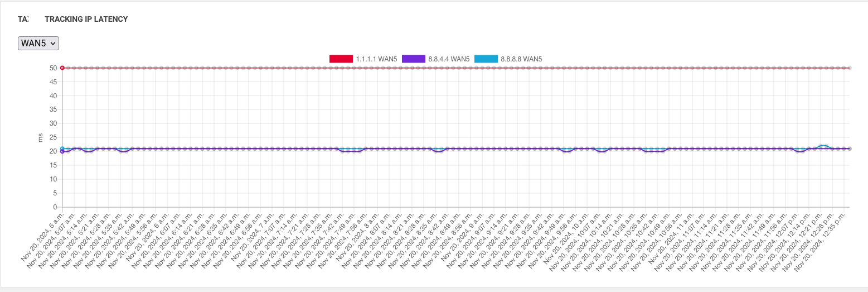Click the first red data point at 50 ms
This screenshot has width=868, height=292.
62,68
